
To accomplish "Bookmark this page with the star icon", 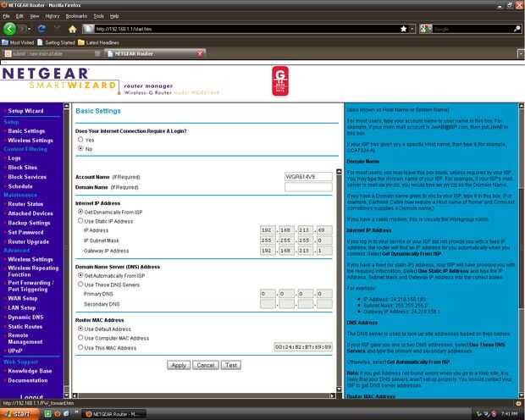I will pyautogui.click(x=404, y=29).
